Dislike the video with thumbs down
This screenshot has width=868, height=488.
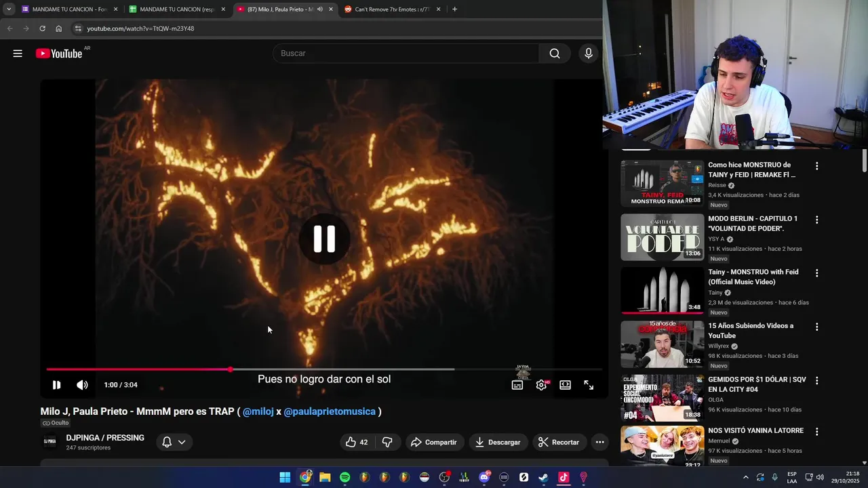coord(387,442)
